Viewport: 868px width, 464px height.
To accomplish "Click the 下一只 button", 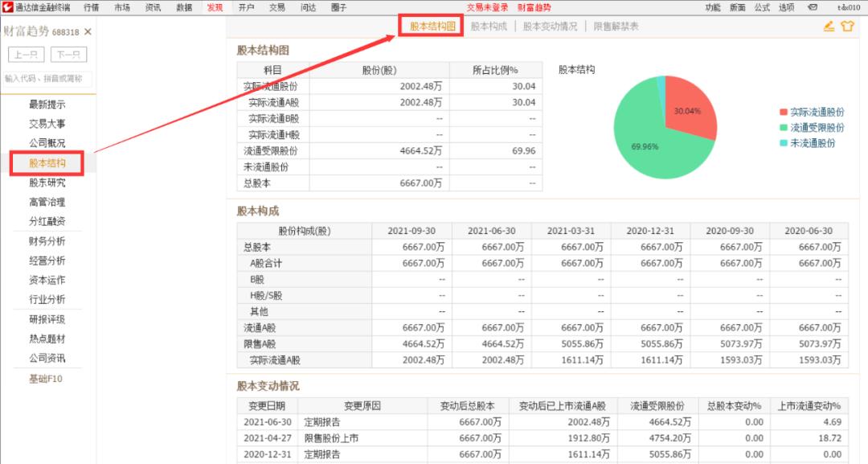I will [x=68, y=55].
